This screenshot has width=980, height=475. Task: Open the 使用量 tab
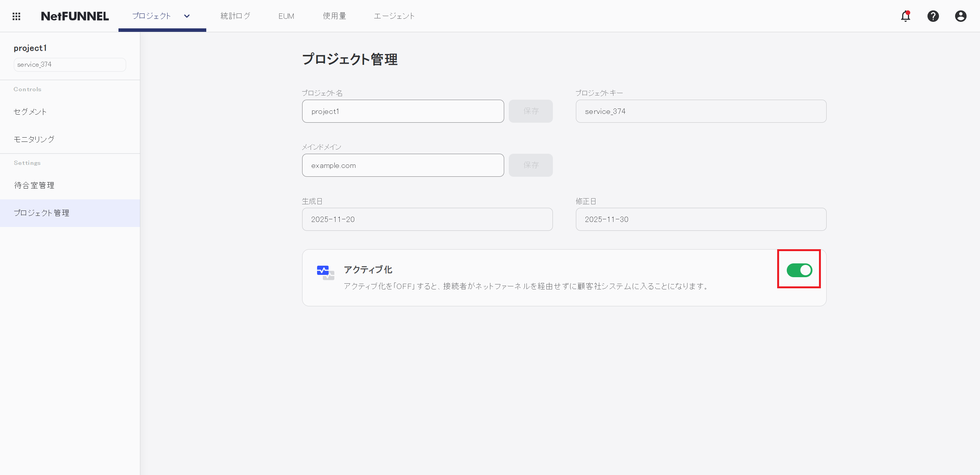[x=334, y=16]
